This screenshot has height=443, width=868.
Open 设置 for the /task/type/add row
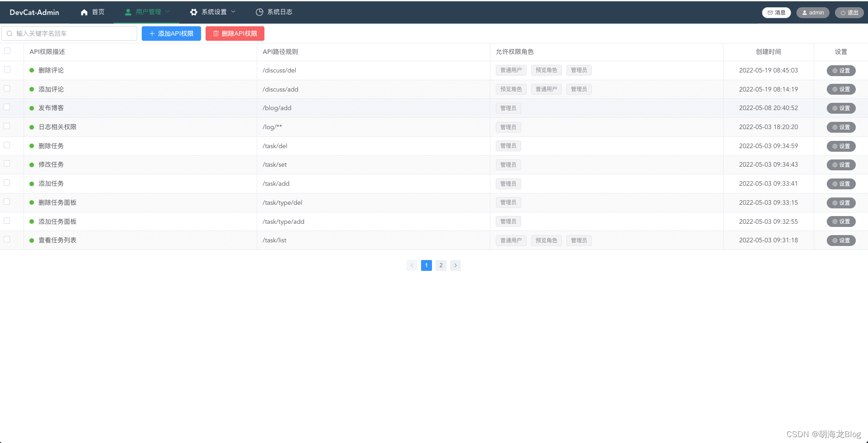pos(841,221)
